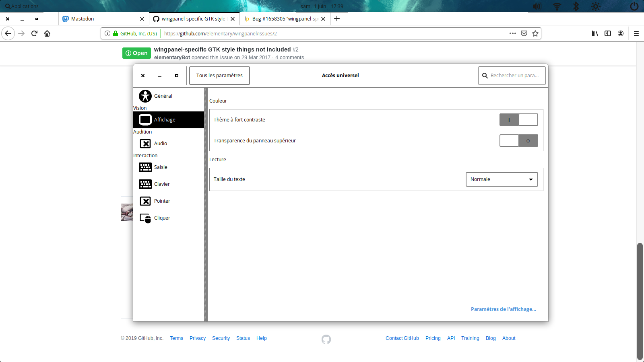Open the Affichage display settings icon
The height and width of the screenshot is (362, 644).
(145, 119)
